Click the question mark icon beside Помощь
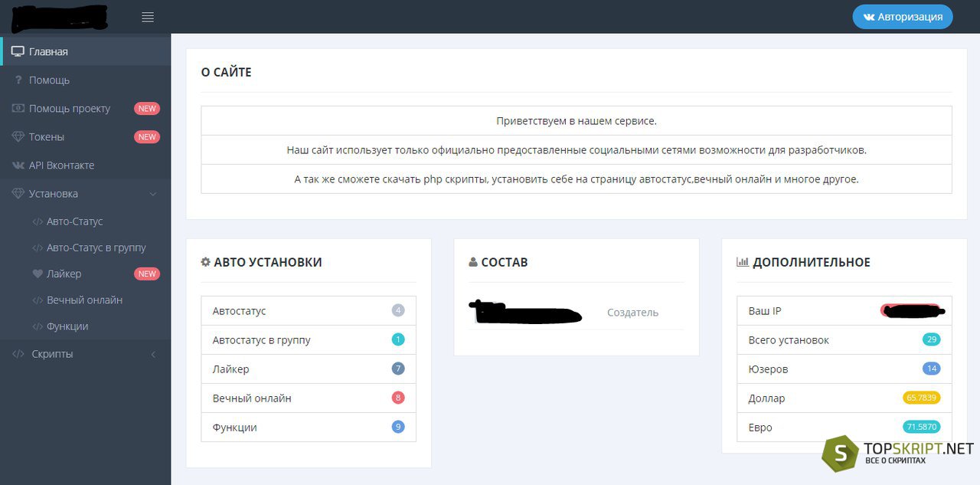 (18, 80)
